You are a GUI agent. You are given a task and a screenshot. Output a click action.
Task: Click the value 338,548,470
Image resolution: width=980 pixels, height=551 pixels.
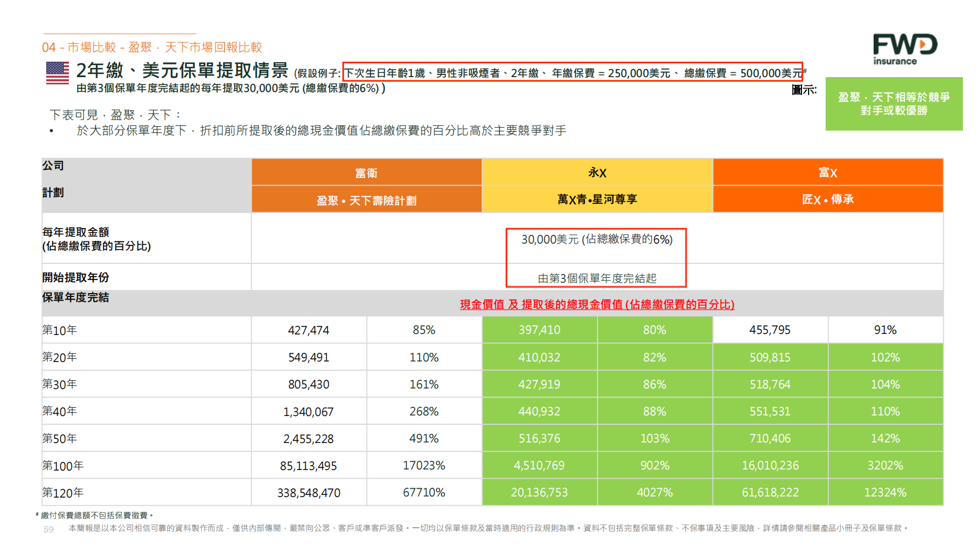pyautogui.click(x=309, y=493)
